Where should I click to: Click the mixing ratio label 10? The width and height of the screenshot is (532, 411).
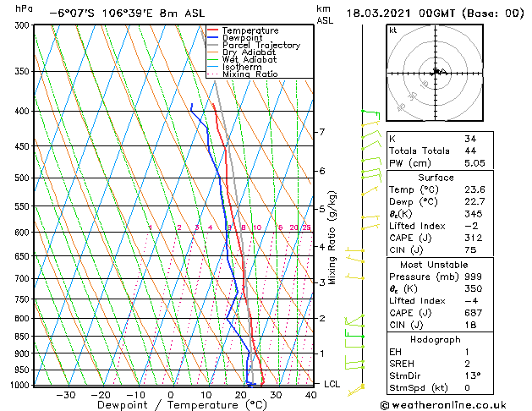coord(257,227)
